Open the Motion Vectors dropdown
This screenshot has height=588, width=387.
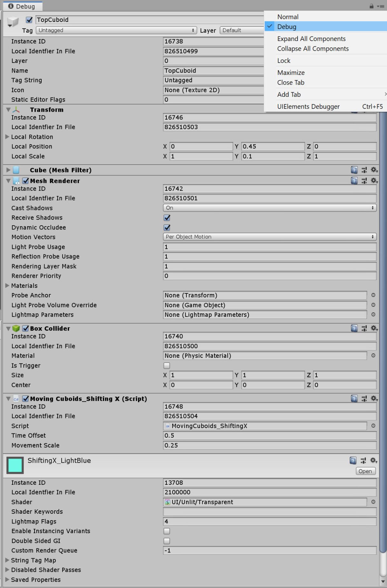click(270, 237)
